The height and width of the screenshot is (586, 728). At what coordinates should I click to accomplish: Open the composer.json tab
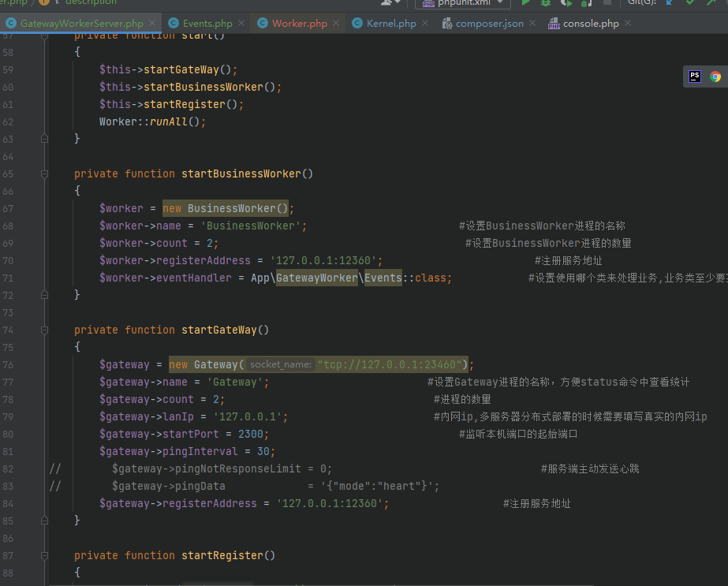click(x=489, y=23)
